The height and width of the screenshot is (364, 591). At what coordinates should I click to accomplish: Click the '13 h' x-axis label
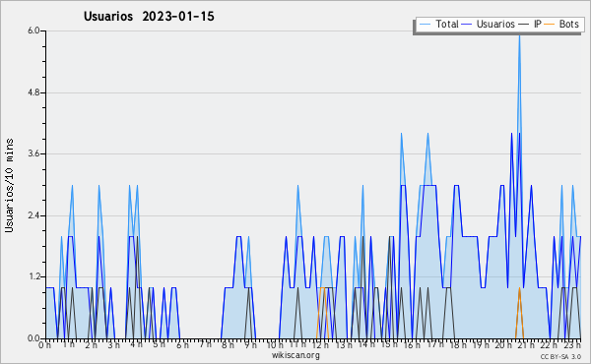click(344, 344)
